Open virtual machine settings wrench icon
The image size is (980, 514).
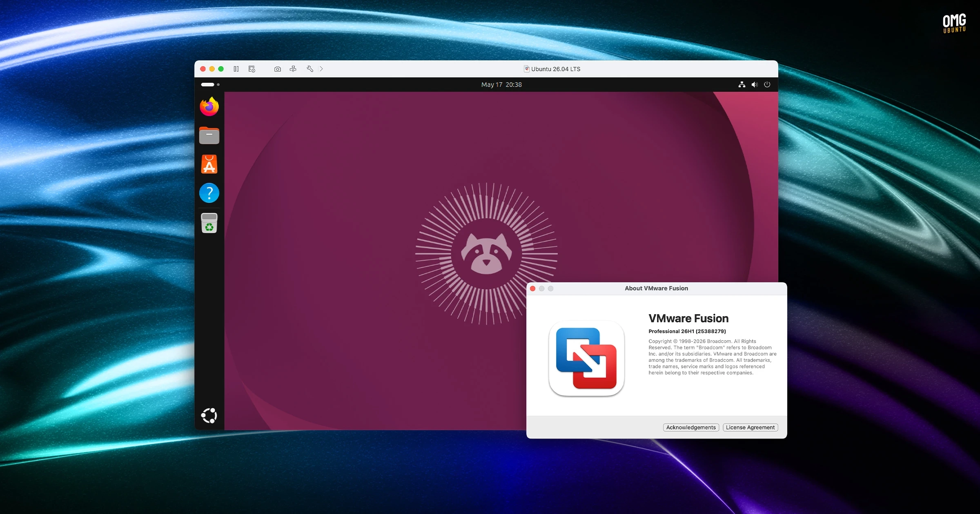(310, 69)
